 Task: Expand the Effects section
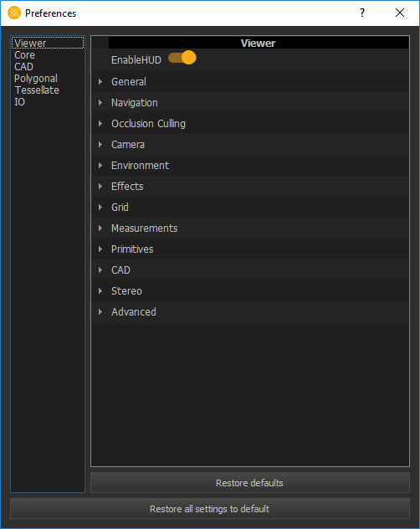(100, 186)
